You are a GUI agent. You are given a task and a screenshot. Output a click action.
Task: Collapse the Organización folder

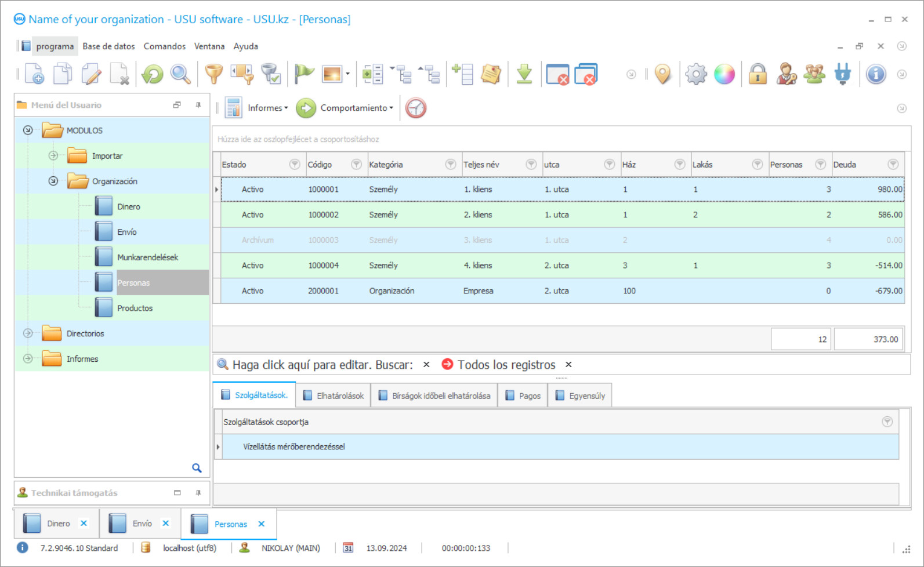(x=53, y=181)
